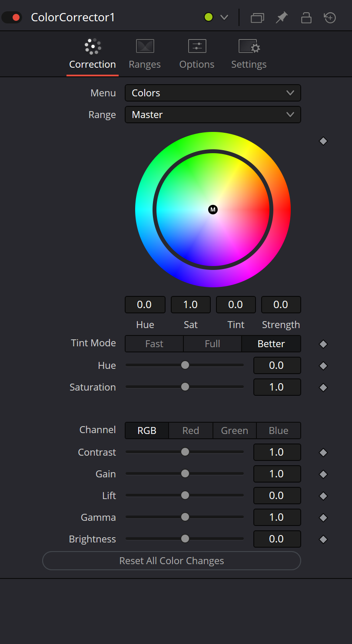Click the Brightness keyframe diamond
The image size is (352, 644).
[x=323, y=539]
